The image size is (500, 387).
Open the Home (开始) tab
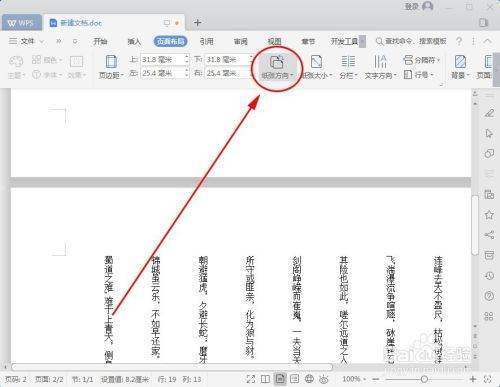100,41
